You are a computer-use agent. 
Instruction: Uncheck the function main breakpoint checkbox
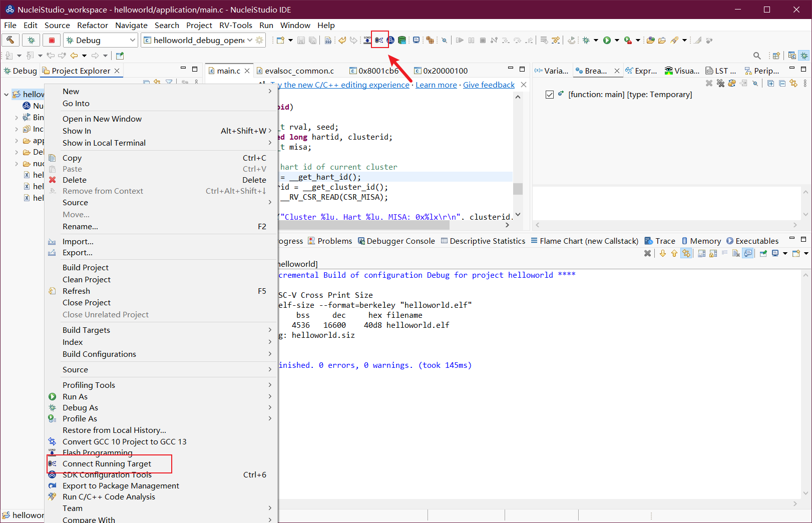(550, 95)
